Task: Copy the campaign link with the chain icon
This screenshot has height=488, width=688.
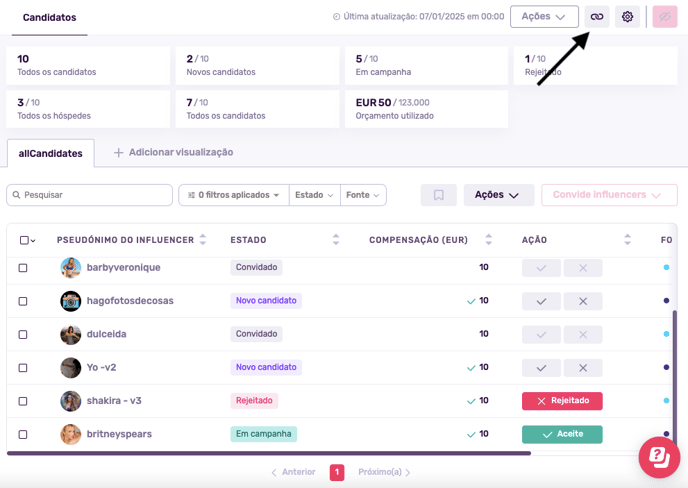Action: [597, 17]
